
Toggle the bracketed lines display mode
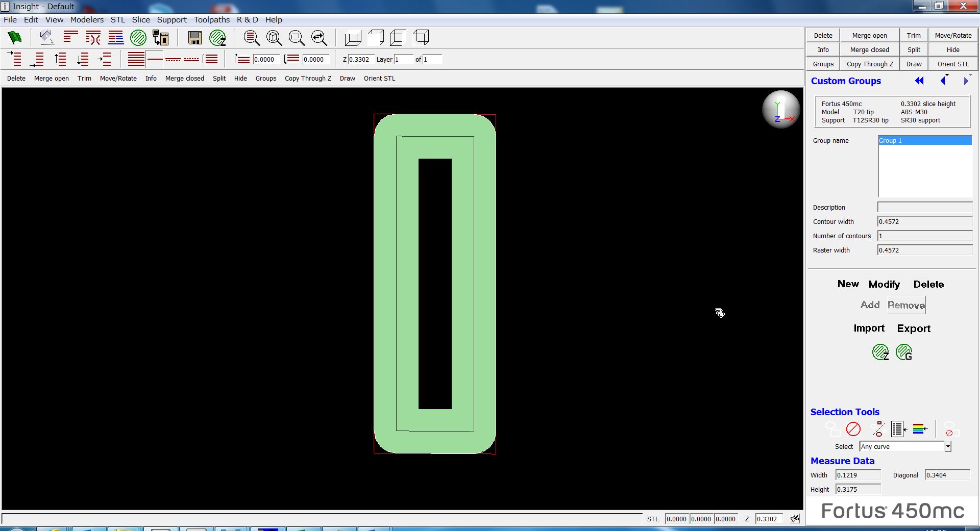coord(210,59)
